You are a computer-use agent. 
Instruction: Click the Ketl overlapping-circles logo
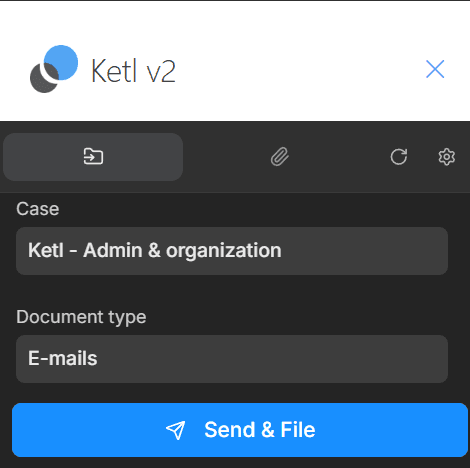[x=54, y=69]
